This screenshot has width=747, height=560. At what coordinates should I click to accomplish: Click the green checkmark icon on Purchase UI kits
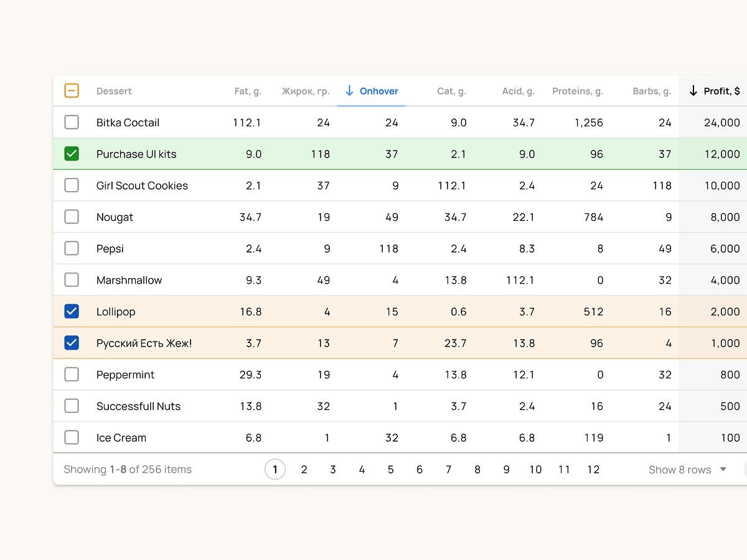72,154
